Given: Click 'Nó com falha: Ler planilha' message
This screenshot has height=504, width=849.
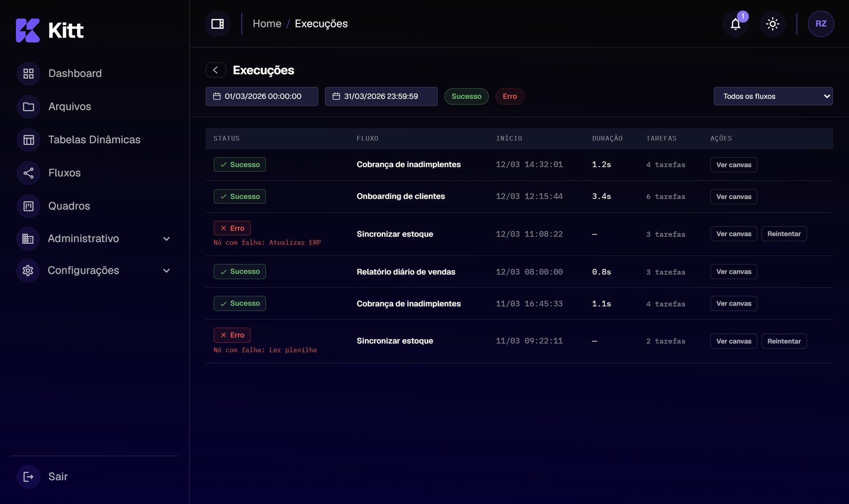Looking at the screenshot, I should (265, 350).
